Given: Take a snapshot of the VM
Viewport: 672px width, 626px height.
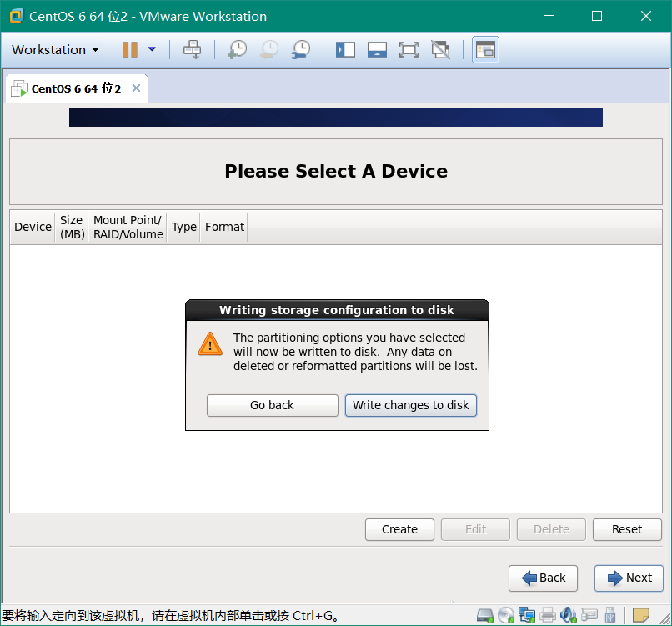Looking at the screenshot, I should (237, 49).
